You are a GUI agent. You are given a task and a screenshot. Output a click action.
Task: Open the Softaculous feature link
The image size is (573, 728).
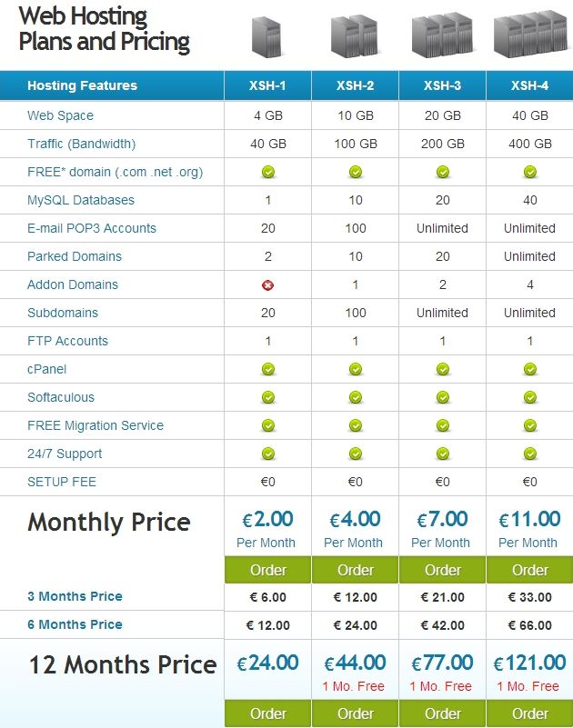click(x=61, y=397)
